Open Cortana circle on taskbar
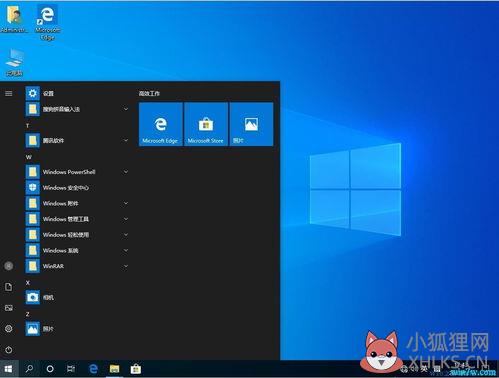The image size is (499, 378). click(50, 369)
